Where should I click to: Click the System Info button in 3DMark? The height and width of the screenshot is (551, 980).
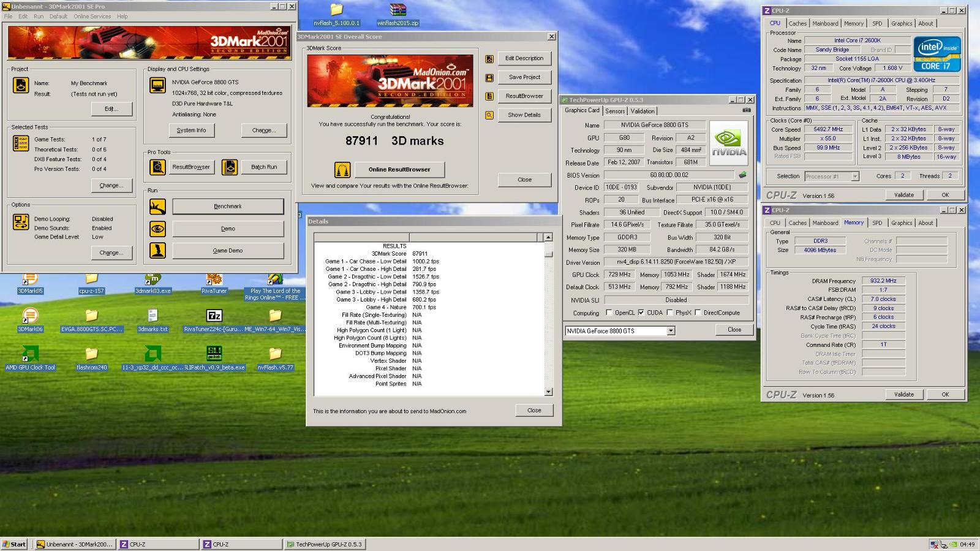191,131
